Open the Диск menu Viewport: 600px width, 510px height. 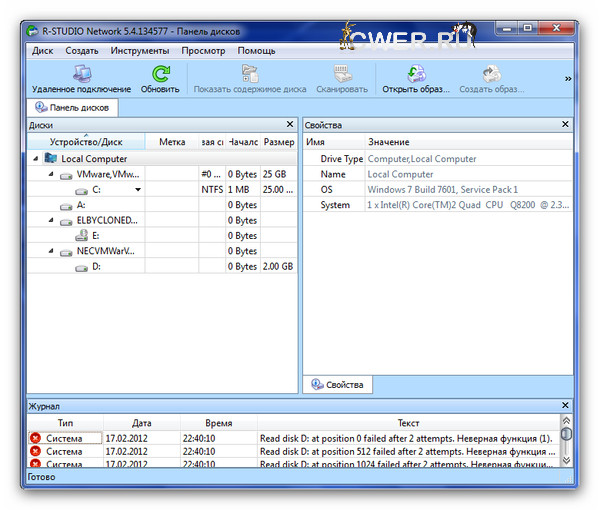point(43,50)
